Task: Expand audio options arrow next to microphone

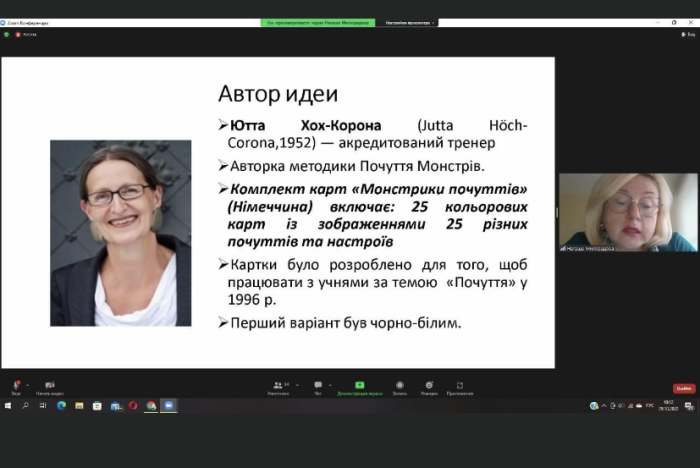Action: coord(27,383)
